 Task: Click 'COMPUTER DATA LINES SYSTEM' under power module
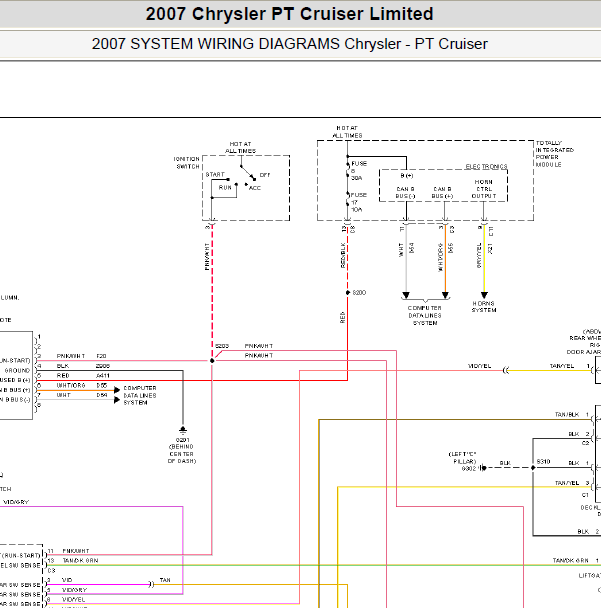tap(425, 315)
